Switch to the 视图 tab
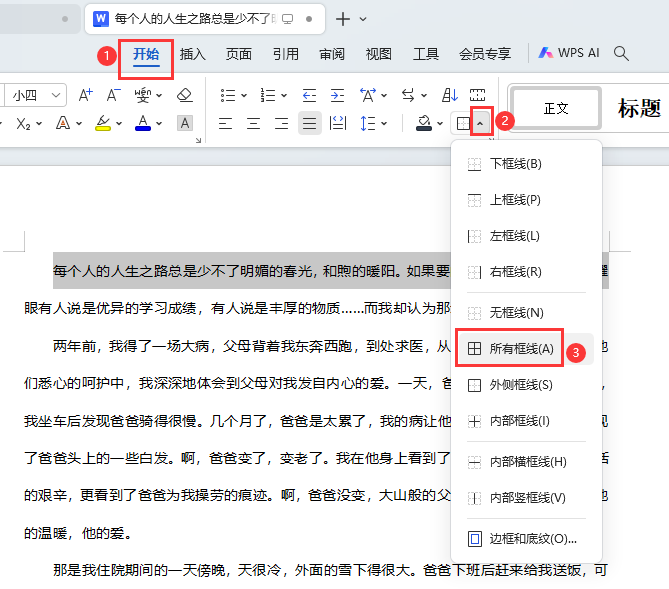The image size is (669, 589). pyautogui.click(x=379, y=54)
